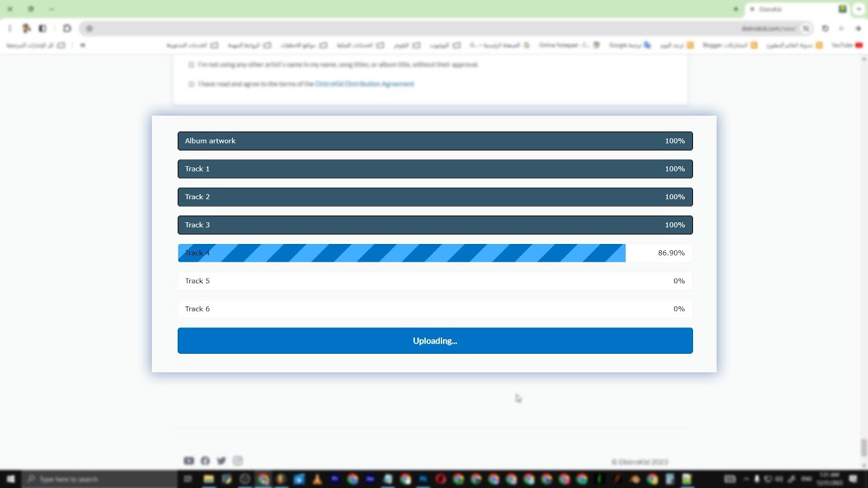Open the Blogger bookmark
This screenshot has width=868, height=488.
tap(729, 45)
